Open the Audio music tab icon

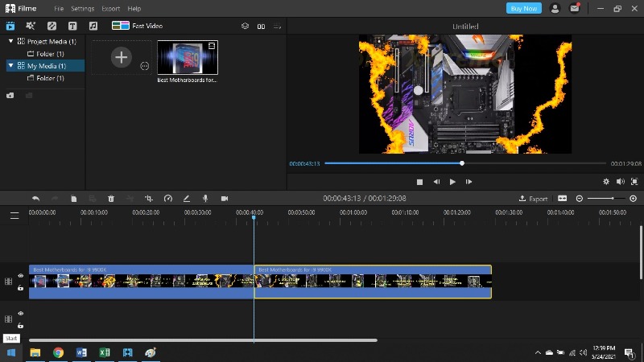93,26
